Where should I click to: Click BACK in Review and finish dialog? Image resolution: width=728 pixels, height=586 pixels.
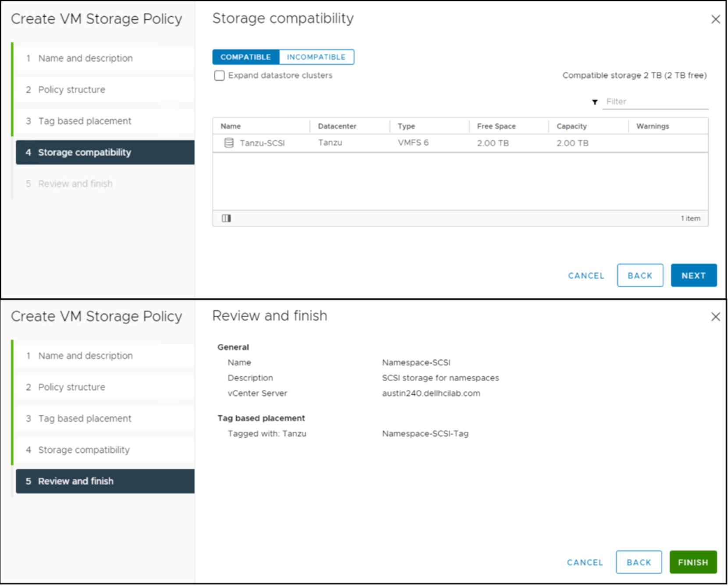pos(639,562)
